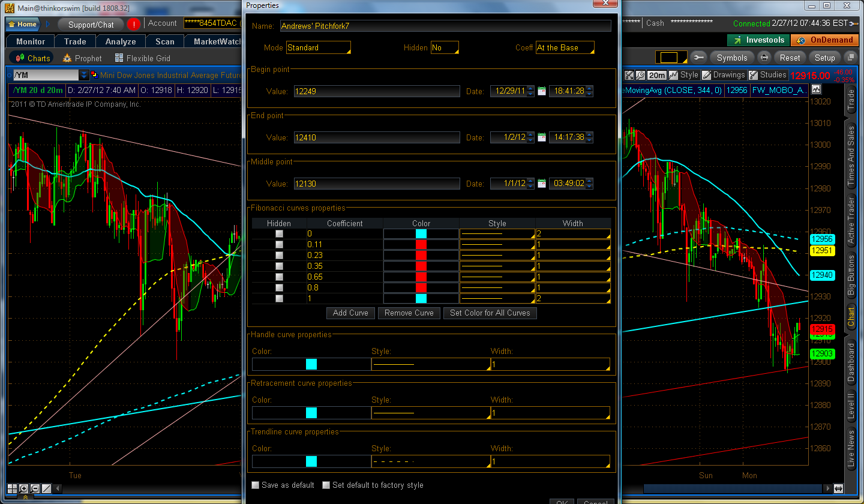Select the trendline drawing tool icon
The height and width of the screenshot is (504, 864).
[47, 488]
